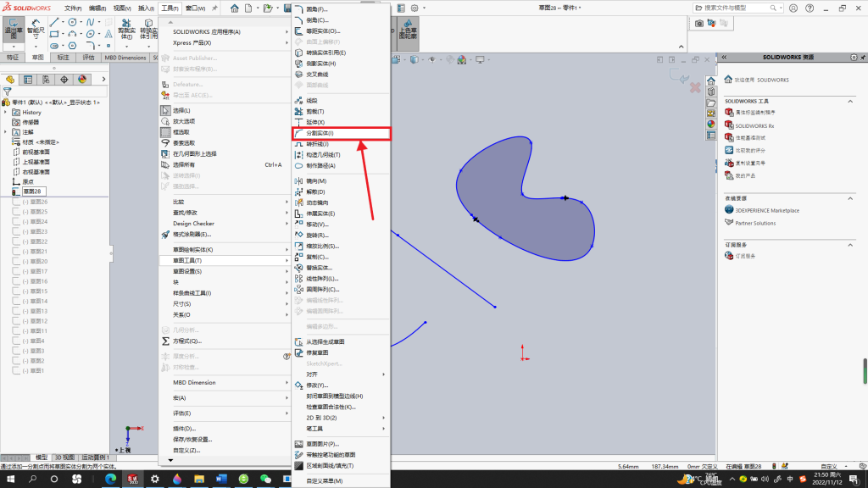
Task: Click the task pane settings gear icon
Action: click(x=854, y=57)
